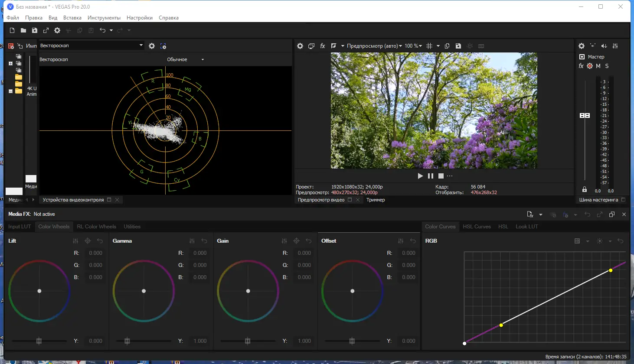Image resolution: width=634 pixels, height=364 pixels.
Task: Open project properties gear in main toolbar
Action: [57, 30]
